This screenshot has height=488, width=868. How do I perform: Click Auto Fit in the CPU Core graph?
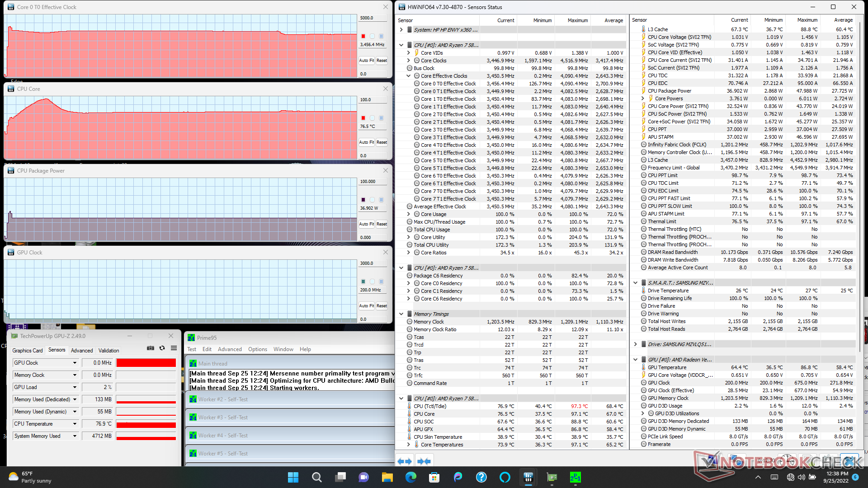click(367, 142)
